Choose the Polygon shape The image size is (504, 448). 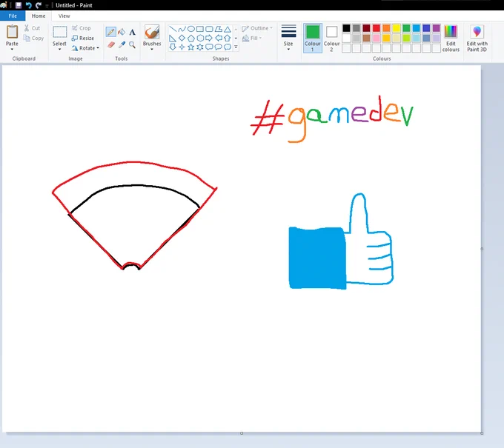(218, 29)
